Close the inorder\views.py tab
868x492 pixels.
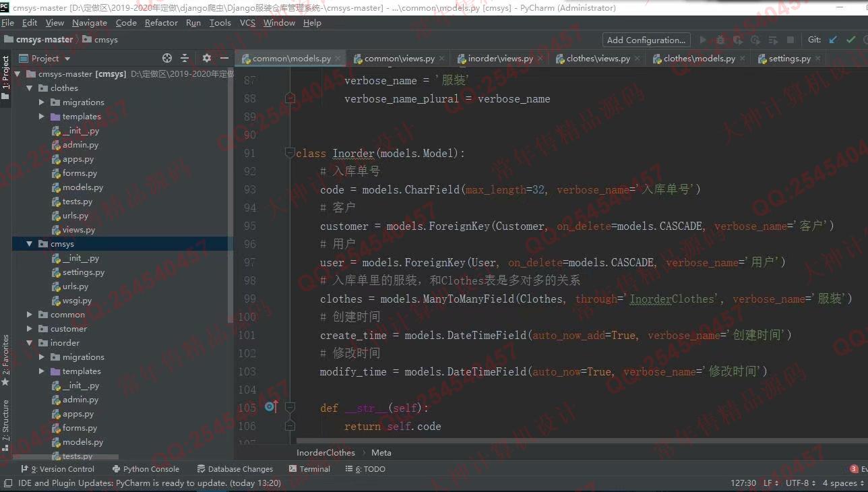540,59
